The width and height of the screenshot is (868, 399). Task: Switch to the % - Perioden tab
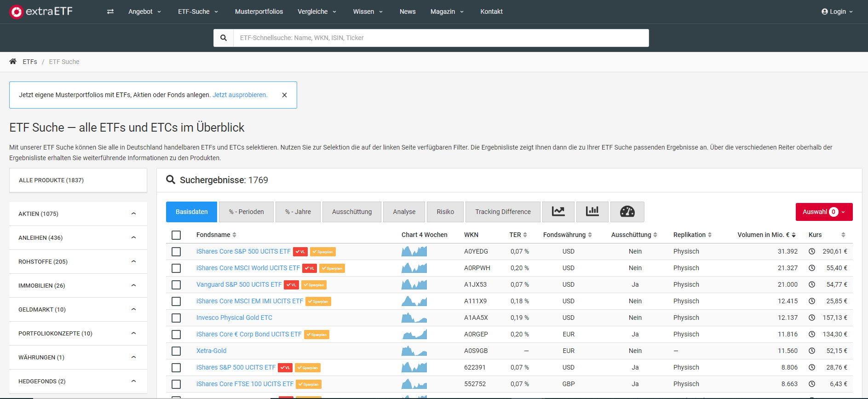pyautogui.click(x=247, y=212)
